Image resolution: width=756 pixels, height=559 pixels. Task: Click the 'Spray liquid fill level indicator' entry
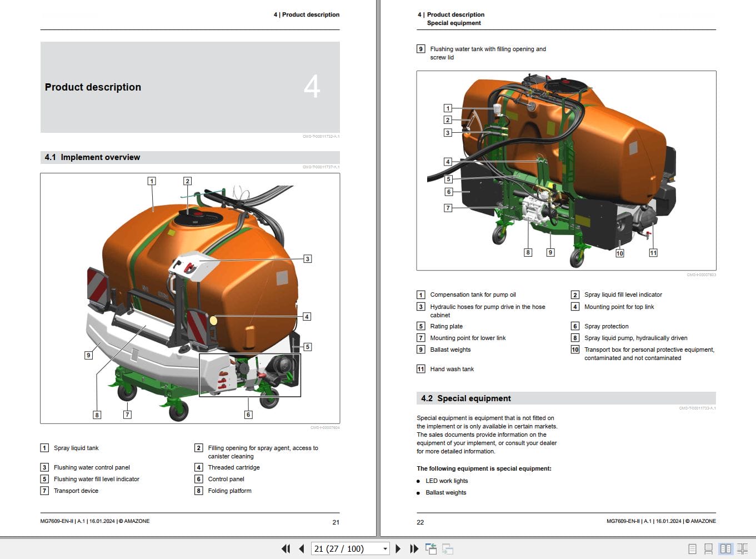[623, 295]
